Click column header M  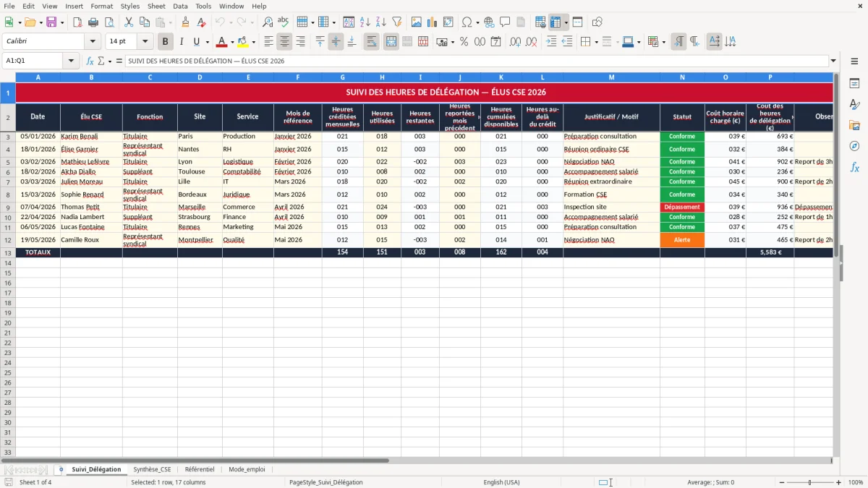(611, 77)
